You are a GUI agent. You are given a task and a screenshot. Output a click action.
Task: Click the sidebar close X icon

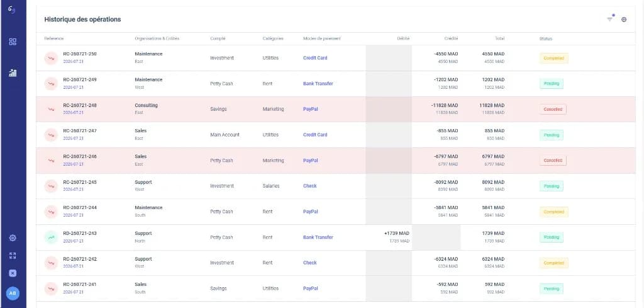(13, 273)
